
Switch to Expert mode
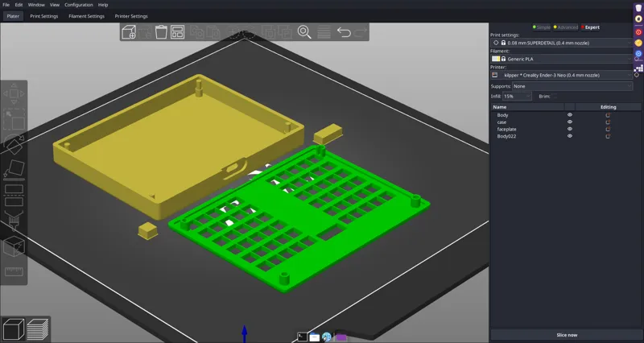click(590, 27)
